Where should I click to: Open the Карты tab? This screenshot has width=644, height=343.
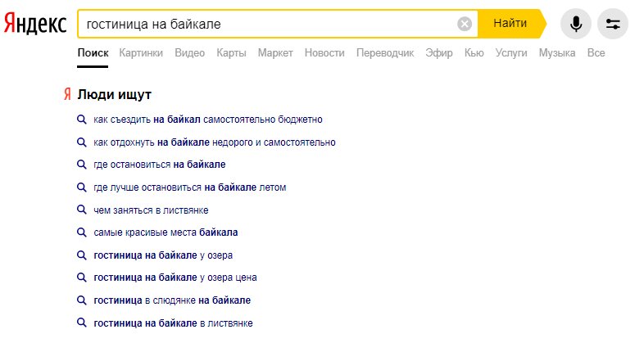231,52
